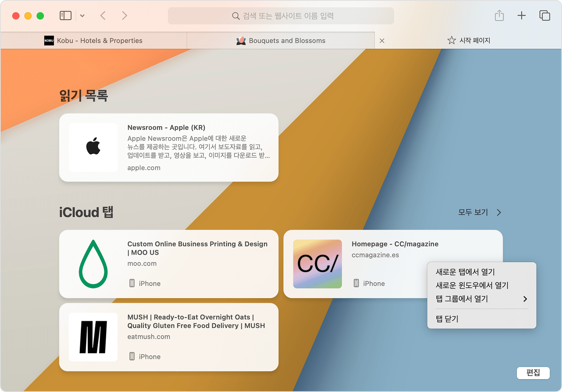Click the 읽기 목록 heading
562x392 pixels.
(84, 96)
